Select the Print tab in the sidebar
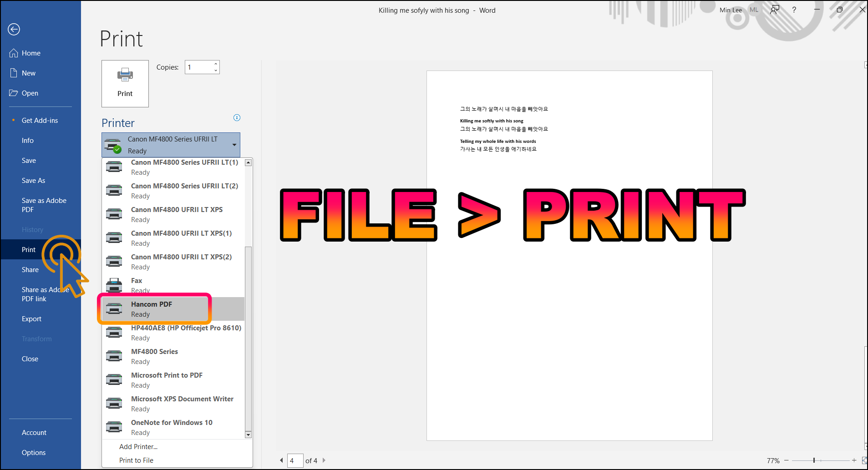 point(41,250)
